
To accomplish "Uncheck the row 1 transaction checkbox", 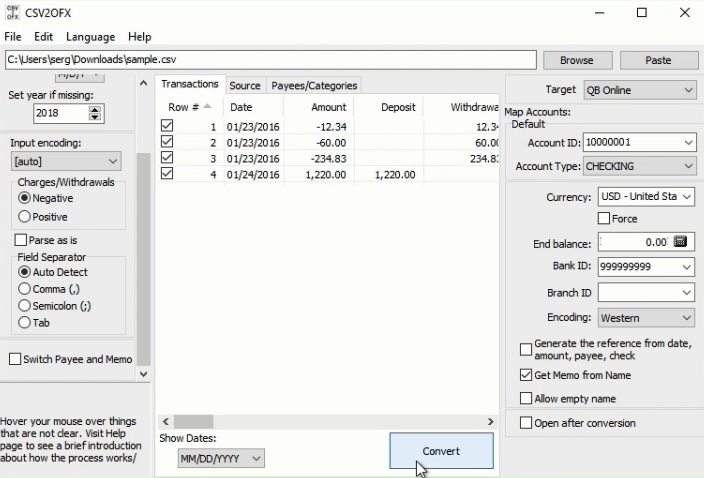I will (x=167, y=126).
